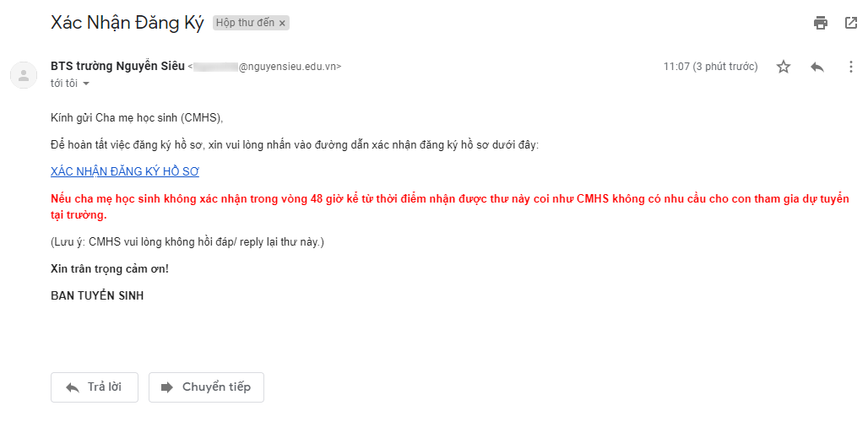Click sender name "BTS trường Nguyễn Siêu"
This screenshot has width=868, height=422.
point(117,67)
